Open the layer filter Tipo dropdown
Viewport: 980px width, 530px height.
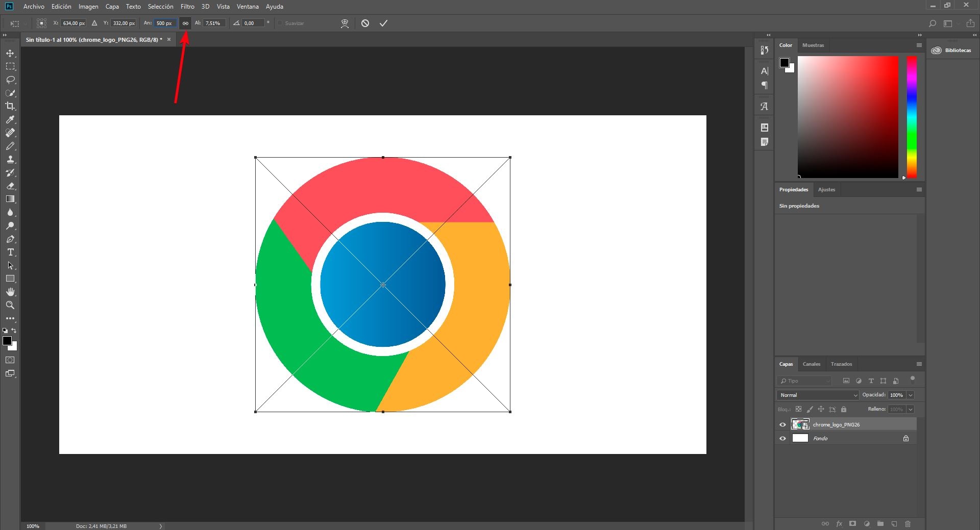pos(804,381)
